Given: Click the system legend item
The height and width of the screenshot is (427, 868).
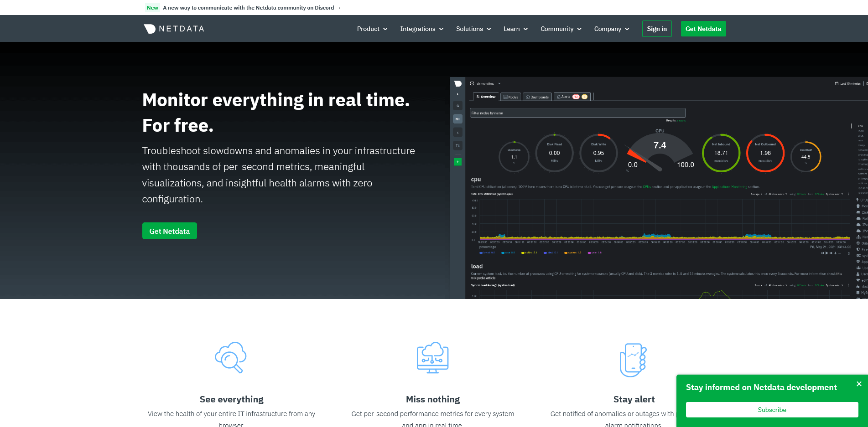Looking at the screenshot, I should (572, 253).
